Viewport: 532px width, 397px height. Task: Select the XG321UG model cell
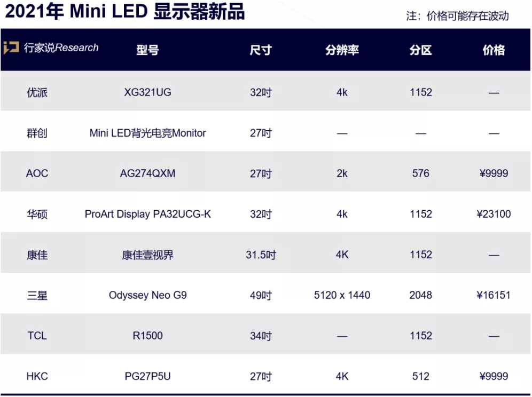[147, 92]
